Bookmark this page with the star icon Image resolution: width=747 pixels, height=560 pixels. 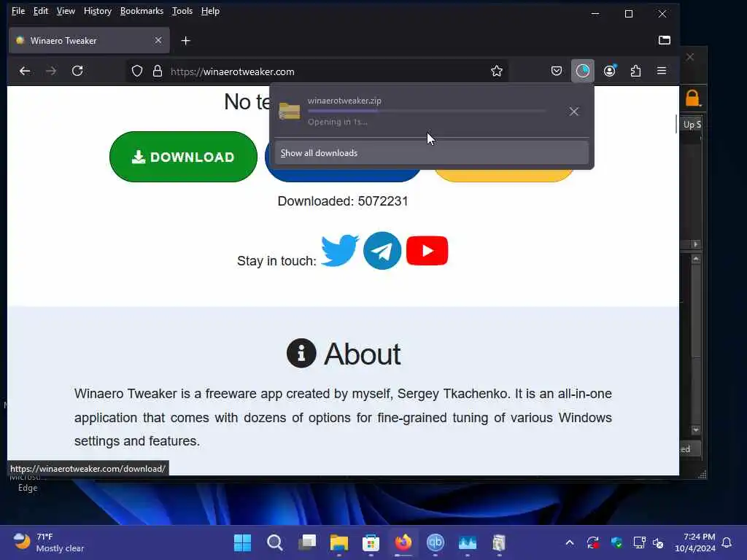(x=496, y=71)
